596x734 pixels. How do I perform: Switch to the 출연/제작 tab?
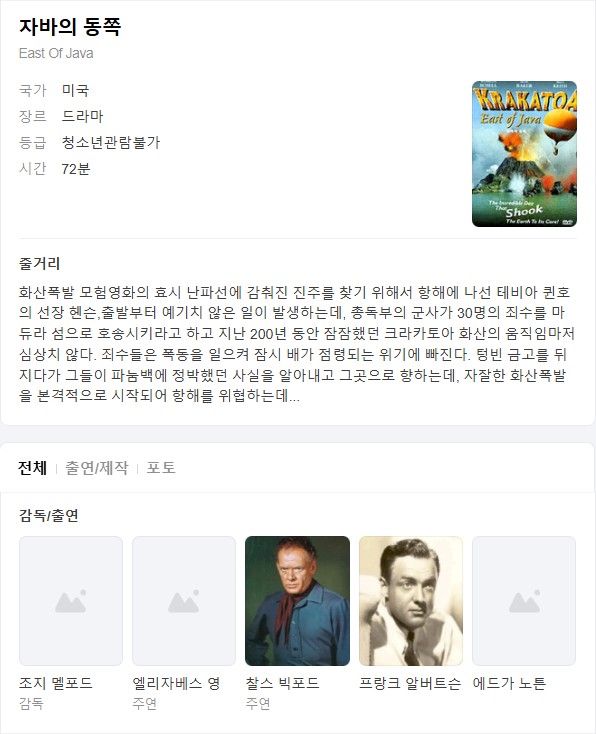[96, 468]
